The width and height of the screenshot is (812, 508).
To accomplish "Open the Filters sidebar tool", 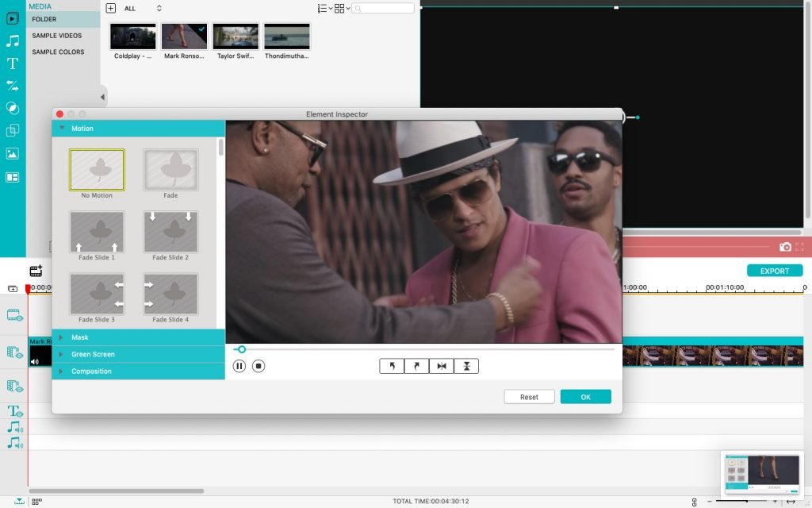I will [x=13, y=108].
